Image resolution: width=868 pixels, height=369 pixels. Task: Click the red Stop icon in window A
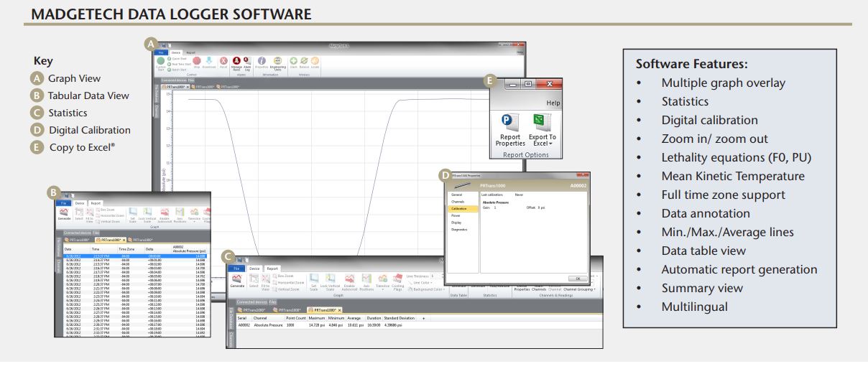click(196, 62)
